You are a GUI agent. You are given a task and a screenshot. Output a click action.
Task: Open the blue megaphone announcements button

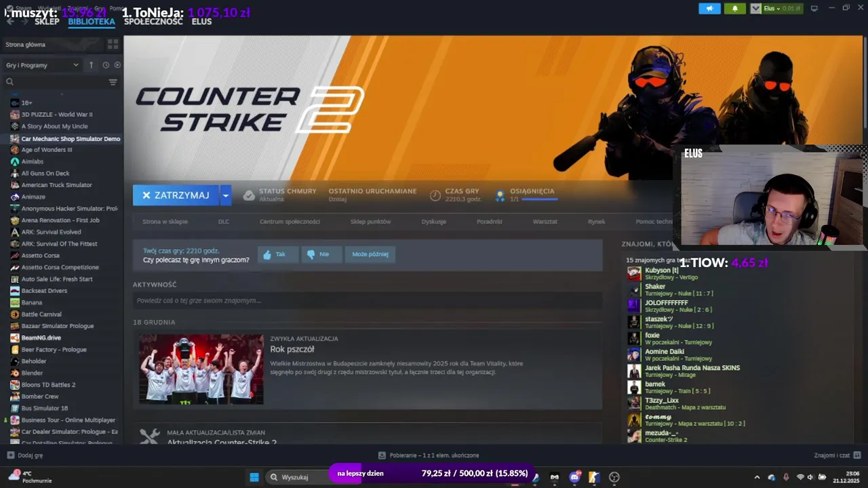coord(709,8)
